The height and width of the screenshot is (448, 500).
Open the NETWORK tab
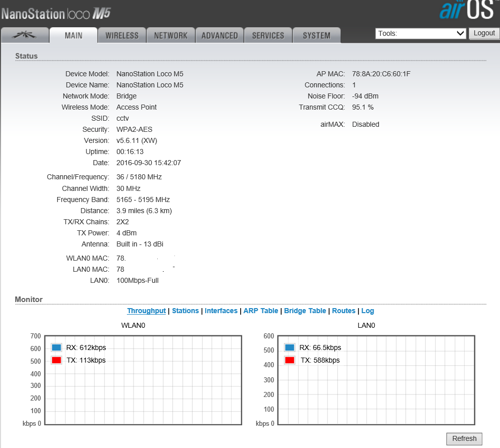(x=171, y=35)
